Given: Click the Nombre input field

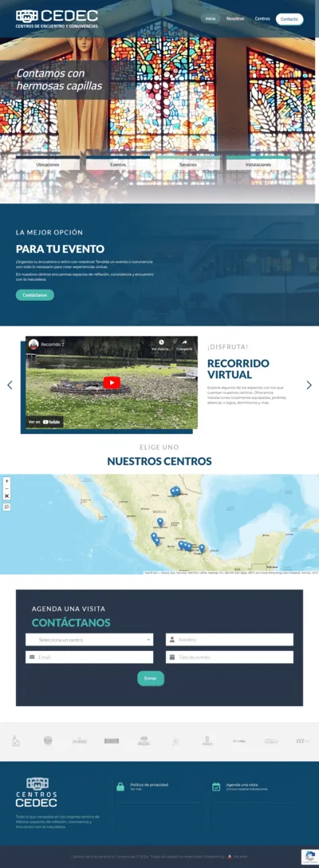Looking at the screenshot, I should pos(230,640).
